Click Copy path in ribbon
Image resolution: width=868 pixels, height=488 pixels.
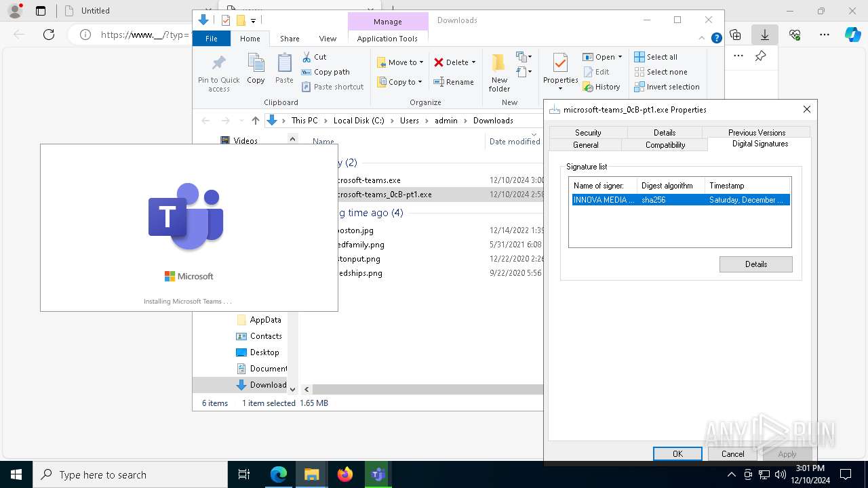[x=325, y=72]
